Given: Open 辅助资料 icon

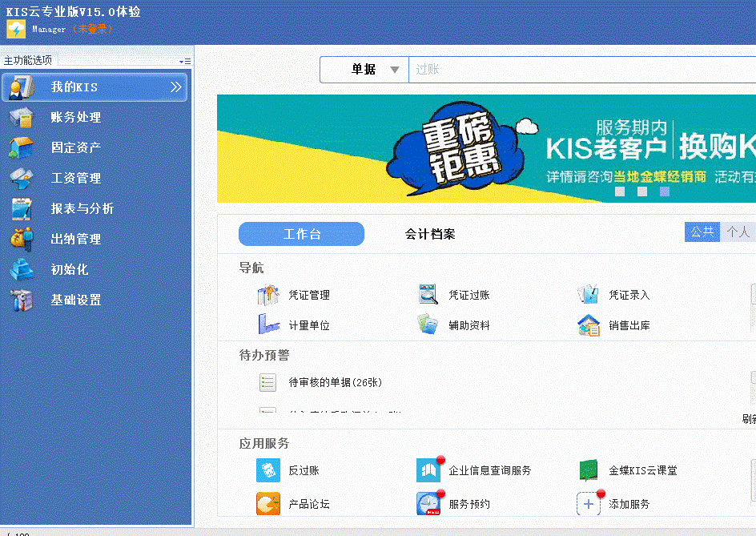Looking at the screenshot, I should click(428, 325).
